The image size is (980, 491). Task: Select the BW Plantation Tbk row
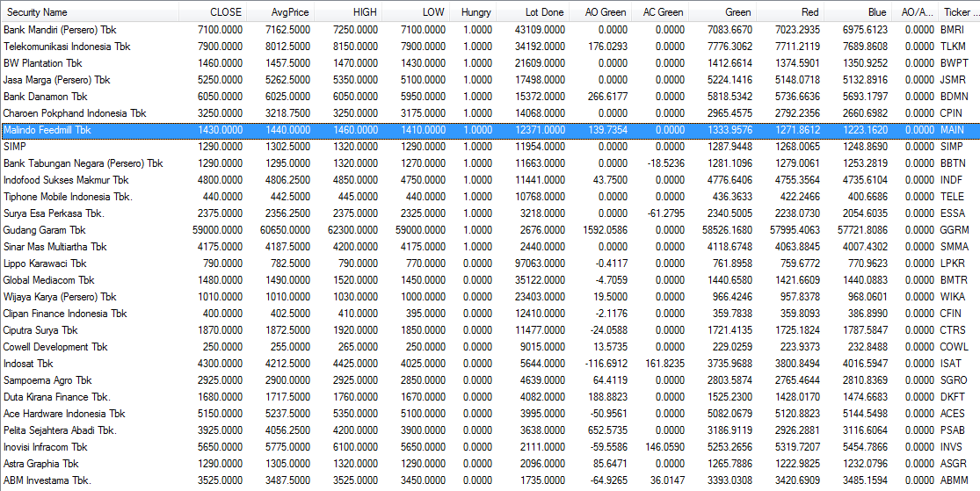[x=490, y=63]
